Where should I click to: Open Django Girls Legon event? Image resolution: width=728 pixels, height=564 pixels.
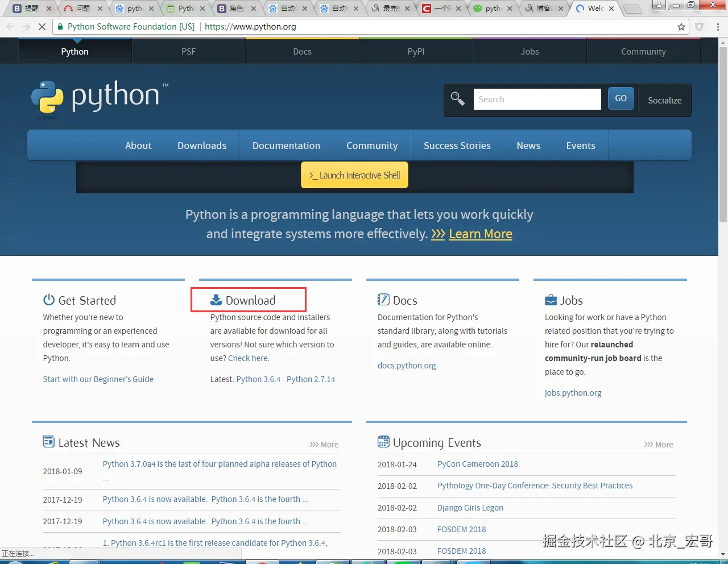click(x=470, y=508)
